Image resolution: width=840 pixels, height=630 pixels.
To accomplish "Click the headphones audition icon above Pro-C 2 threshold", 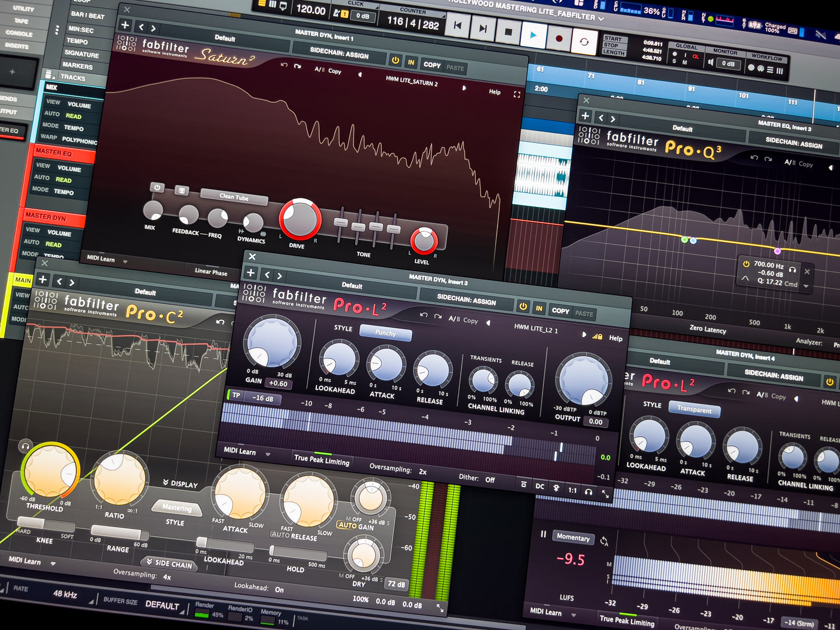I will 24,446.
